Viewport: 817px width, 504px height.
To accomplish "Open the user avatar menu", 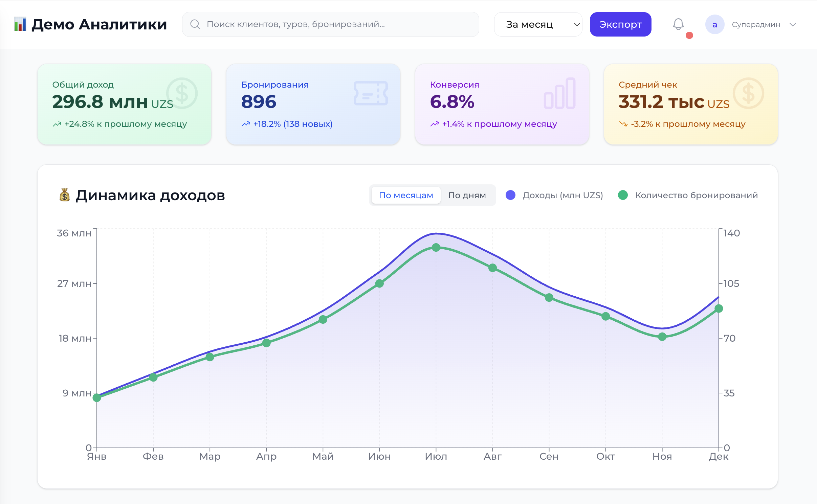I will pyautogui.click(x=714, y=24).
